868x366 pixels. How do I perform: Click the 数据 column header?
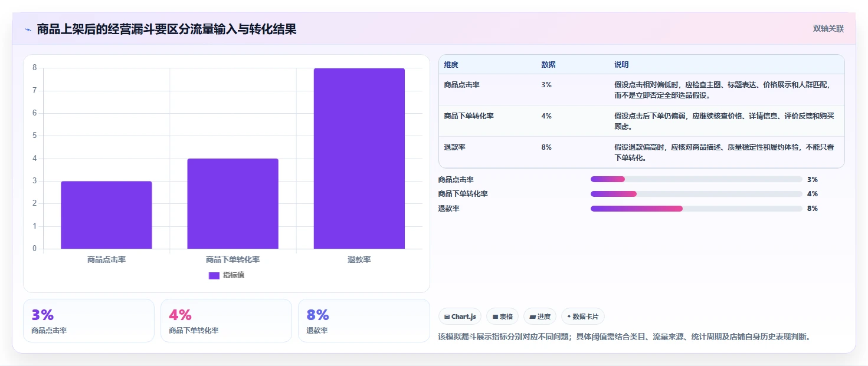548,65
